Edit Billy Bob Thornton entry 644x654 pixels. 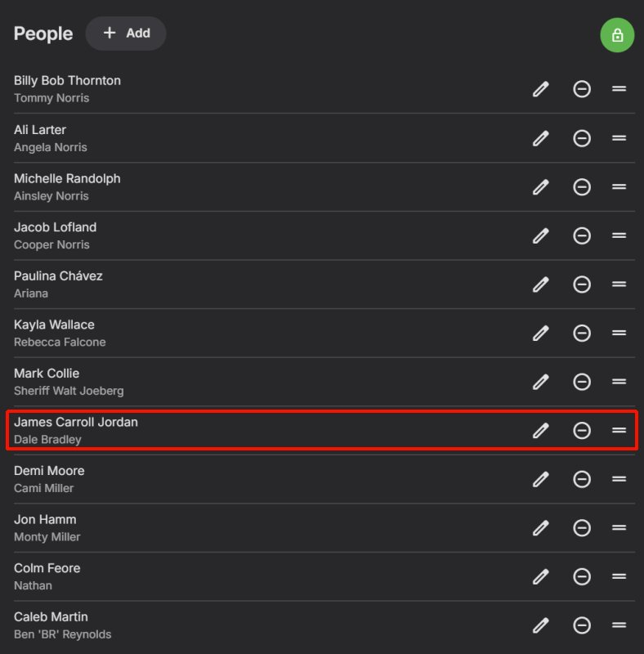540,89
